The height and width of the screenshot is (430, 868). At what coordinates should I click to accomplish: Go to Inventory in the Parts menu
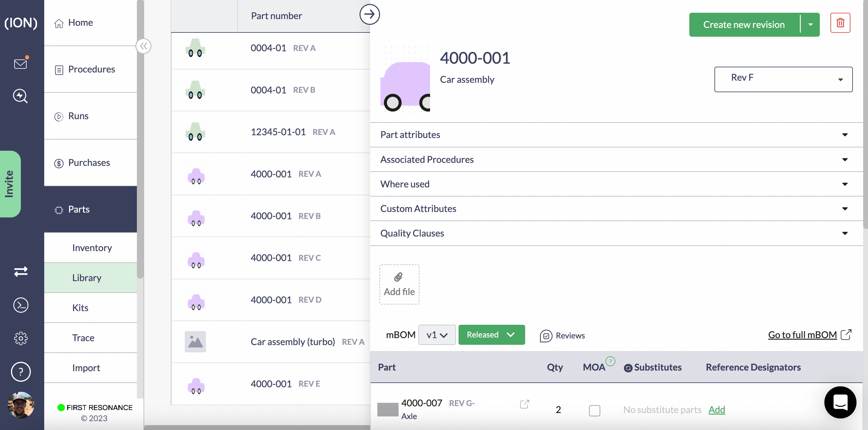click(x=92, y=247)
